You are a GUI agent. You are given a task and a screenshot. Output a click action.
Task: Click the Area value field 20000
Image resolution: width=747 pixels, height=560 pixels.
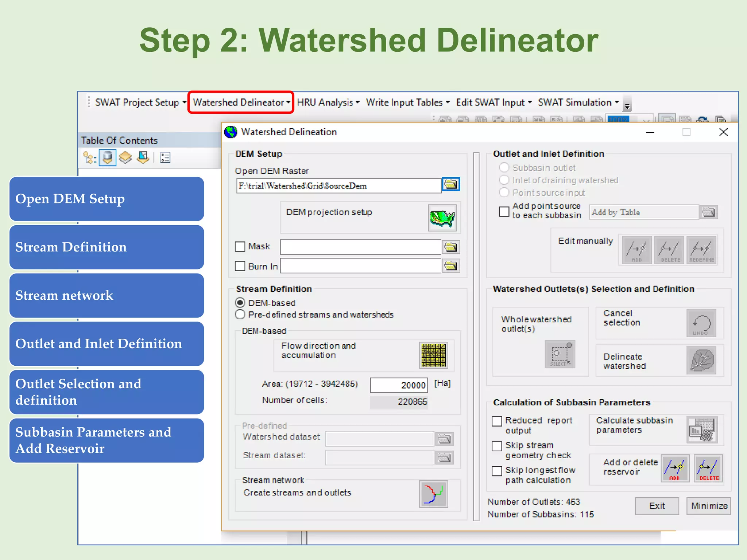(x=399, y=385)
